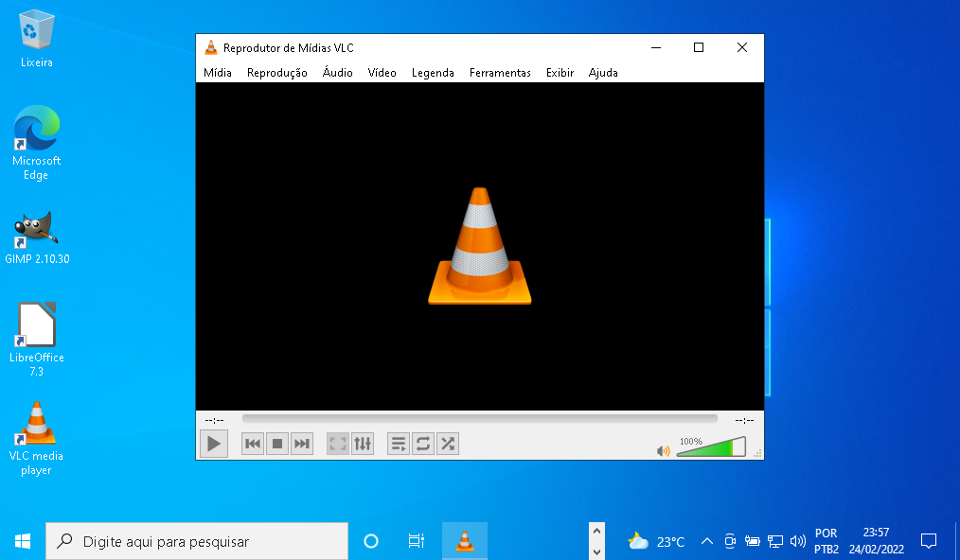Open the Áudio menu
Image resolution: width=960 pixels, height=560 pixels.
(x=337, y=73)
